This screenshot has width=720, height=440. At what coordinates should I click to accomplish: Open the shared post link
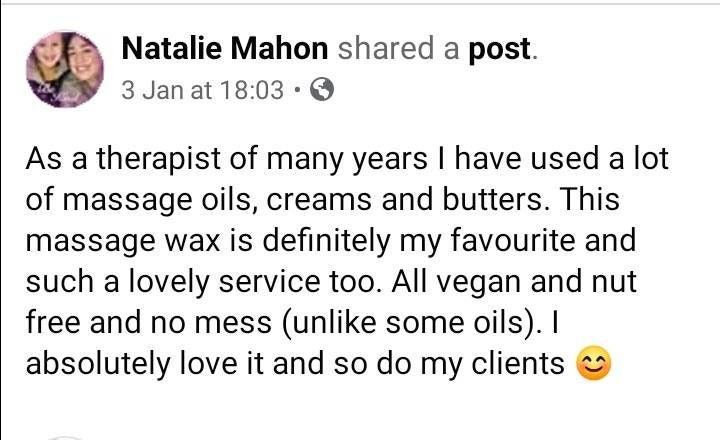[500, 50]
